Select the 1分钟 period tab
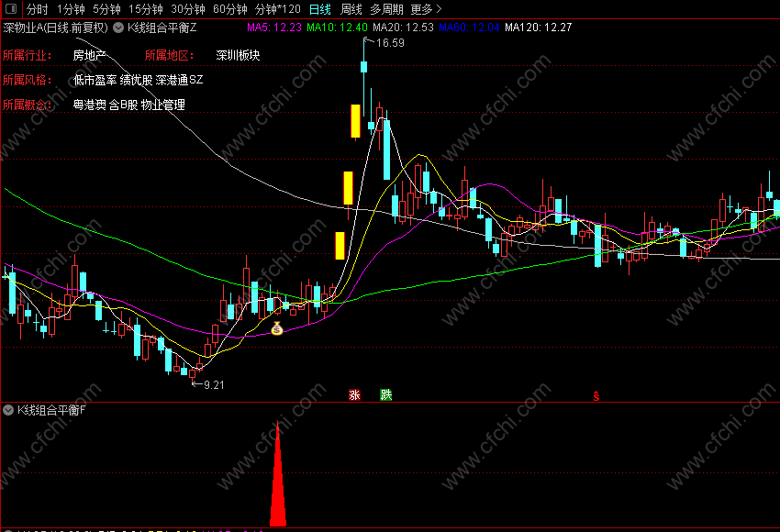The image size is (780, 532). pyautogui.click(x=71, y=9)
